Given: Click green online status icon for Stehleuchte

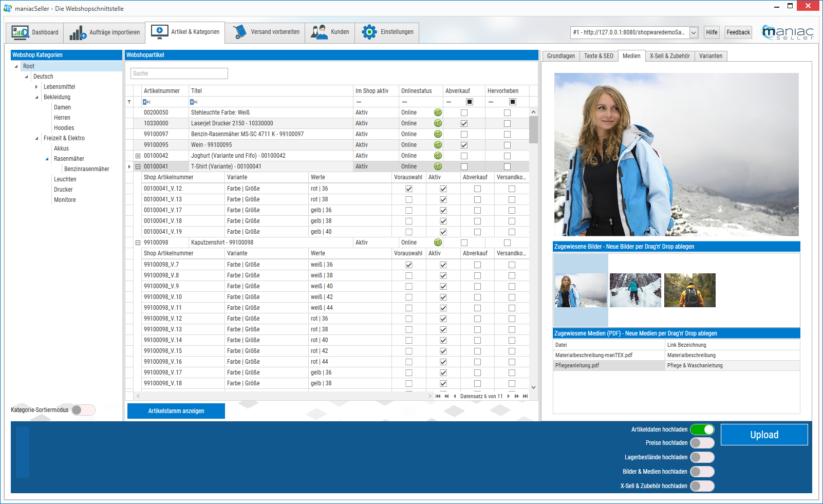Looking at the screenshot, I should (438, 113).
